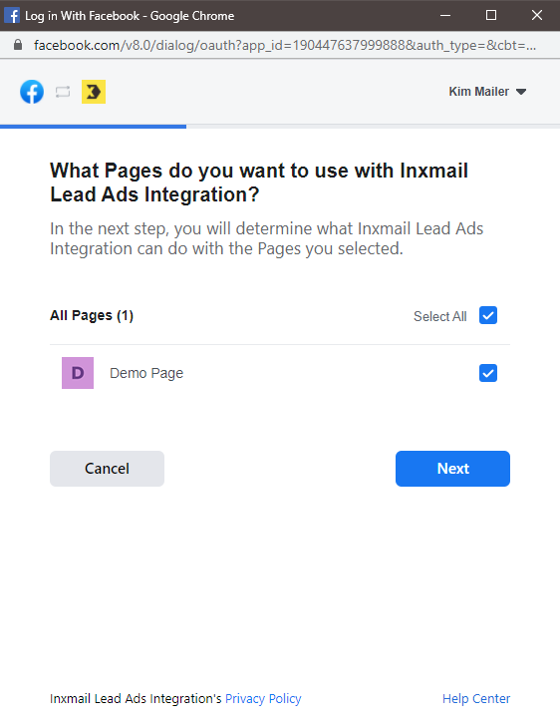
Task: Open the Help Center link
Action: pos(476,699)
